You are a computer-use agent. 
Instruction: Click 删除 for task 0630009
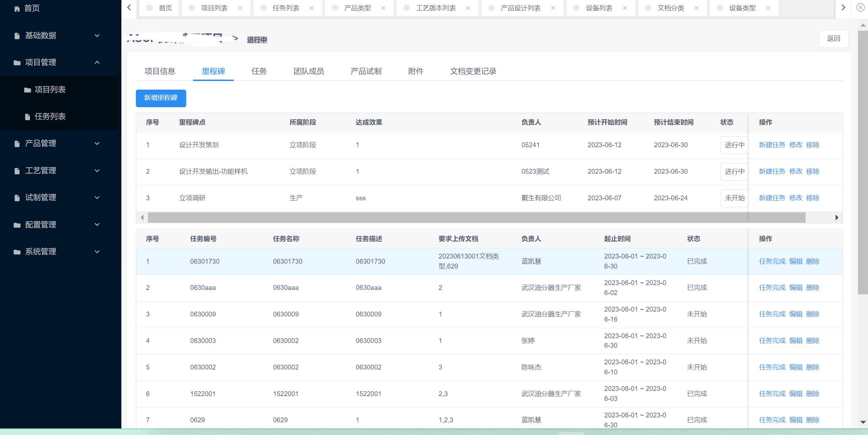pos(812,314)
